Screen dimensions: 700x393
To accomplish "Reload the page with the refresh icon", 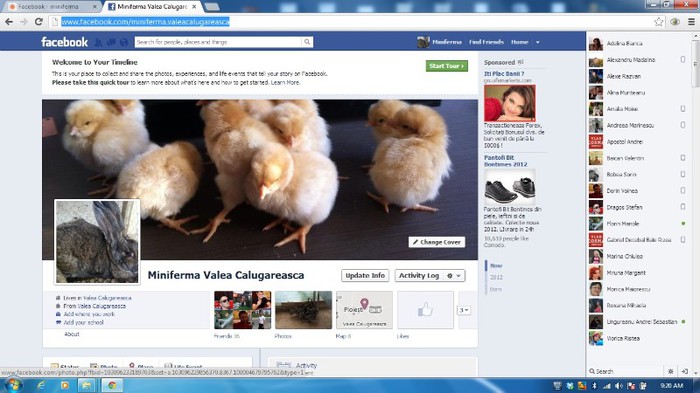I will 39,21.
